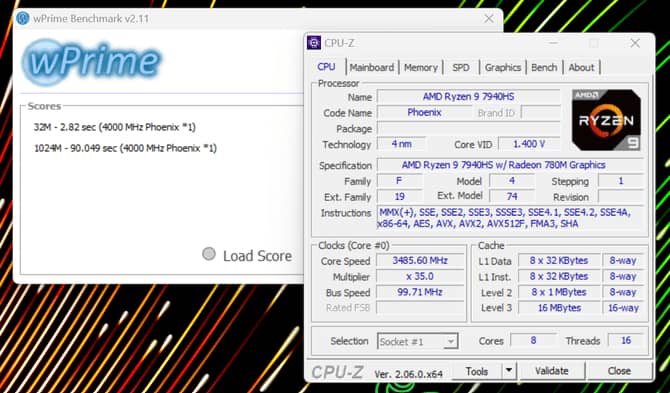Open the Mainboard tab
This screenshot has height=393, width=670.
point(372,67)
